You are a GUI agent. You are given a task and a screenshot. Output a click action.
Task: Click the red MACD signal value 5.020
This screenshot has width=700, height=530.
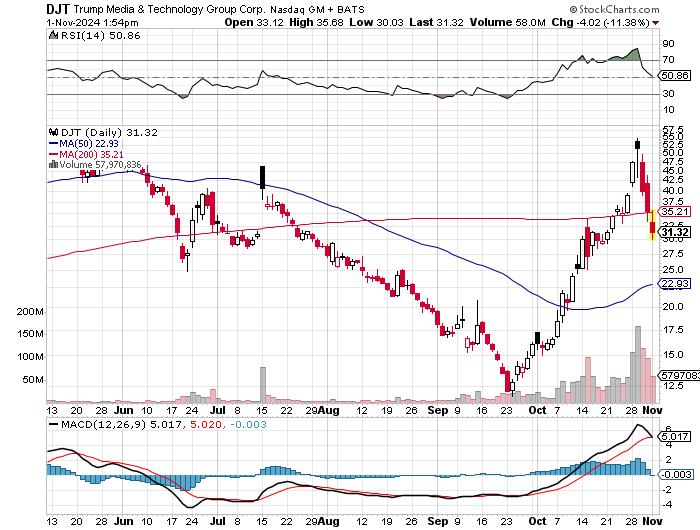point(206,424)
